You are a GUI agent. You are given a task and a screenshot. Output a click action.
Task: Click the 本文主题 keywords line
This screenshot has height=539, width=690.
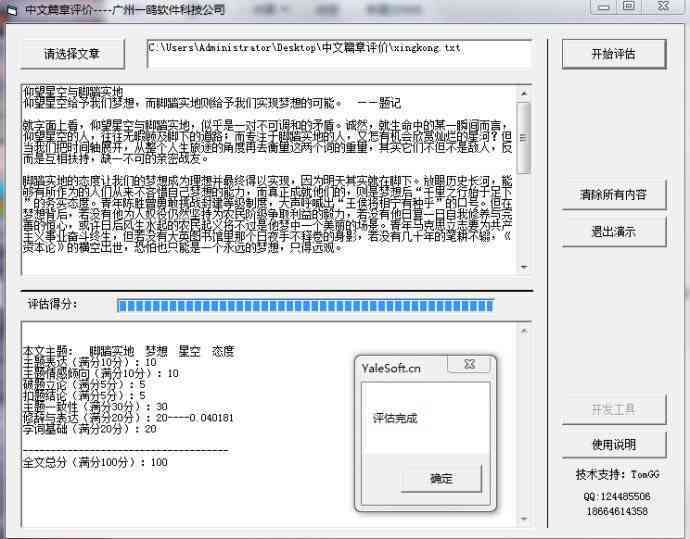click(x=129, y=351)
